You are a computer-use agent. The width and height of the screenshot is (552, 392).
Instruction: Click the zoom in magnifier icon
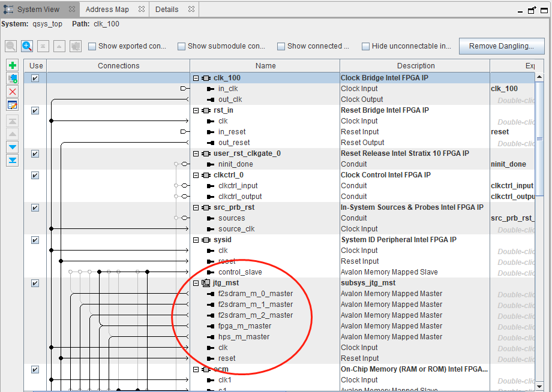pyautogui.click(x=27, y=46)
